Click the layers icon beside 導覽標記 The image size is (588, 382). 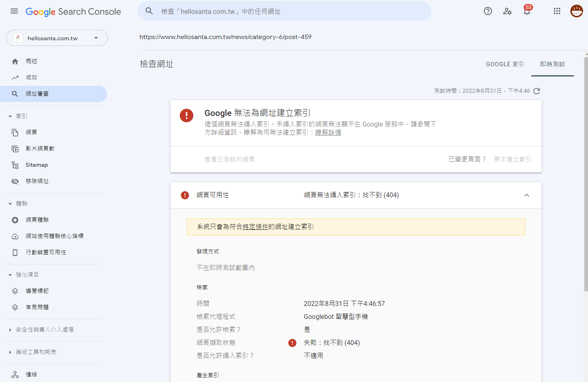coord(15,291)
